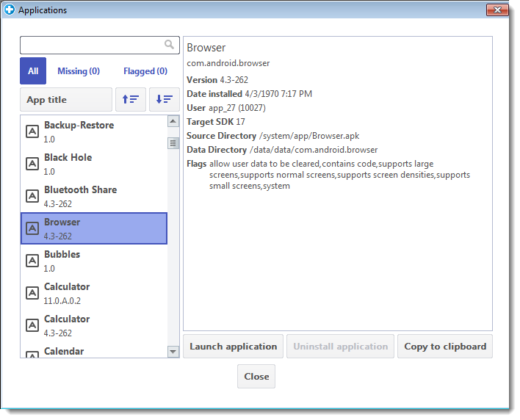The image size is (520, 420).
Task: Sort app list ascending
Action: pyautogui.click(x=131, y=99)
